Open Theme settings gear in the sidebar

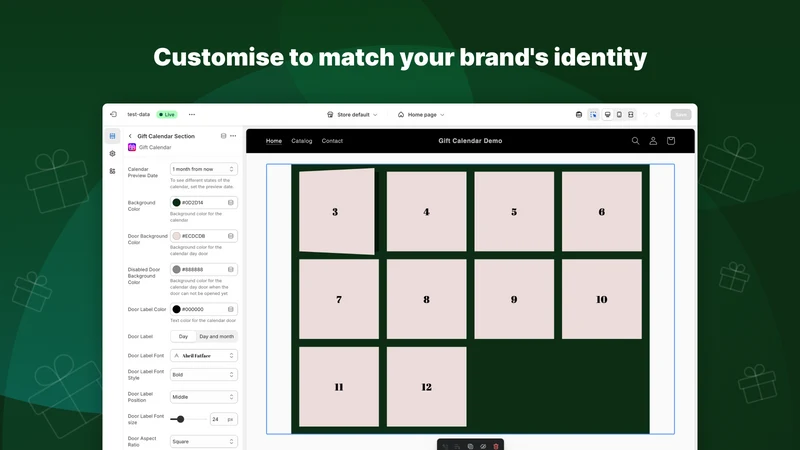point(112,154)
